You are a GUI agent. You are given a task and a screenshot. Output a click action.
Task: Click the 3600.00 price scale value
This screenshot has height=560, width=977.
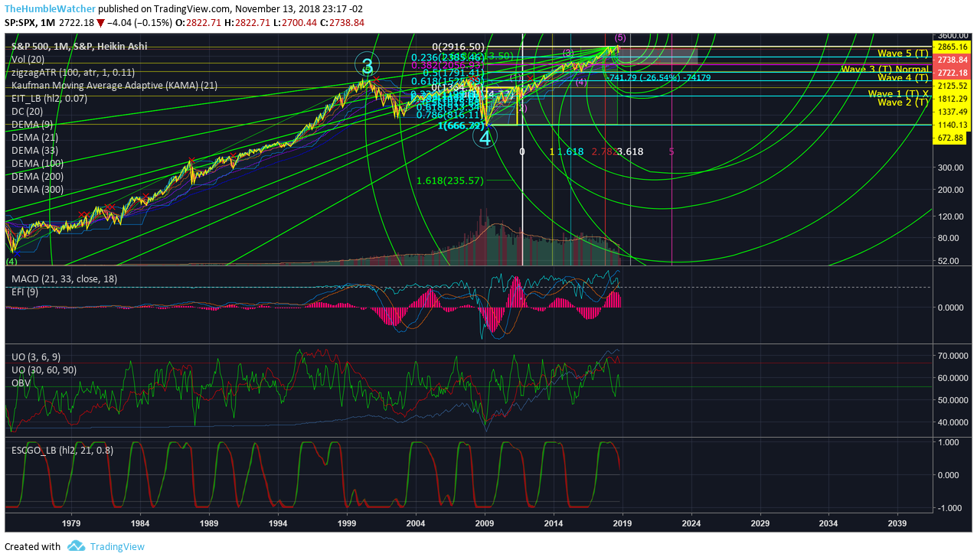tap(952, 35)
